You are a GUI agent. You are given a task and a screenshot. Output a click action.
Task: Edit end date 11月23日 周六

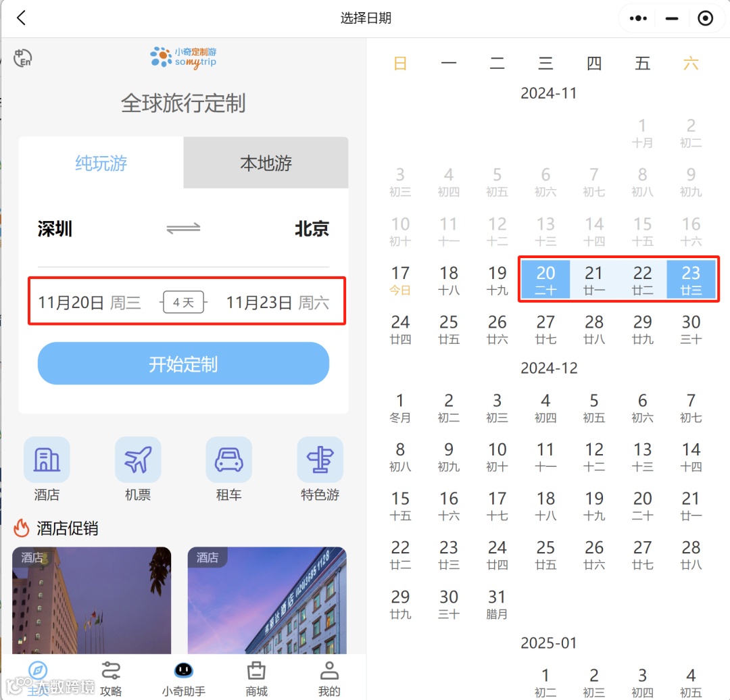point(278,303)
